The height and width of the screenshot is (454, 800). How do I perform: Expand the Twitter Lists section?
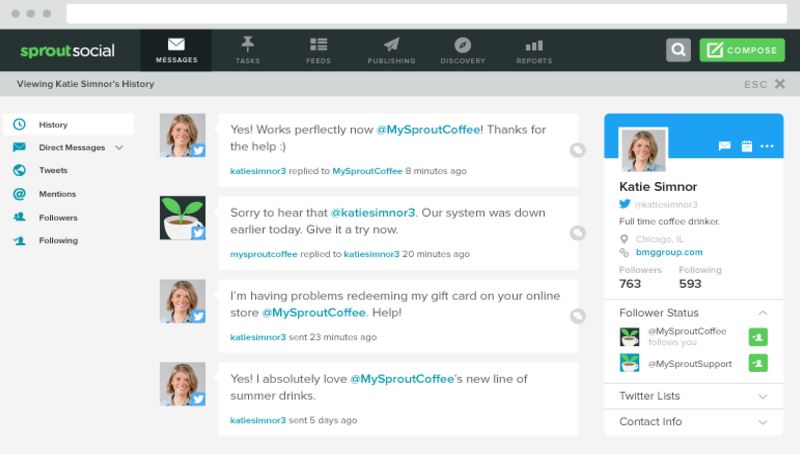[x=693, y=396]
